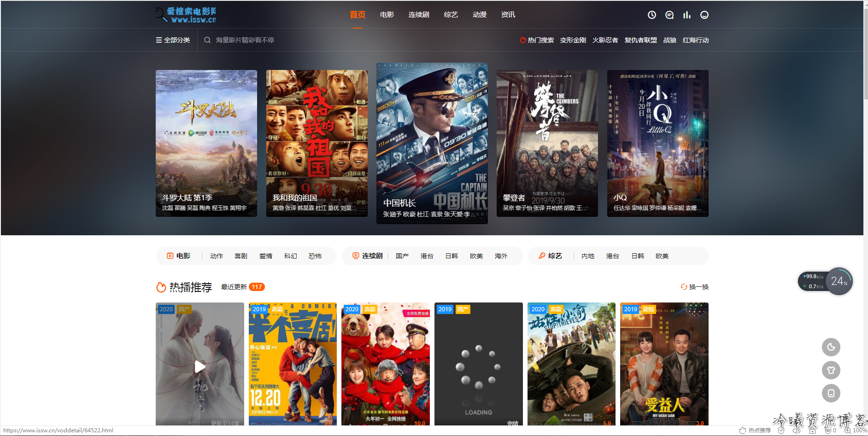Open the watch history clock icon
This screenshot has width=868, height=436.
[651, 15]
